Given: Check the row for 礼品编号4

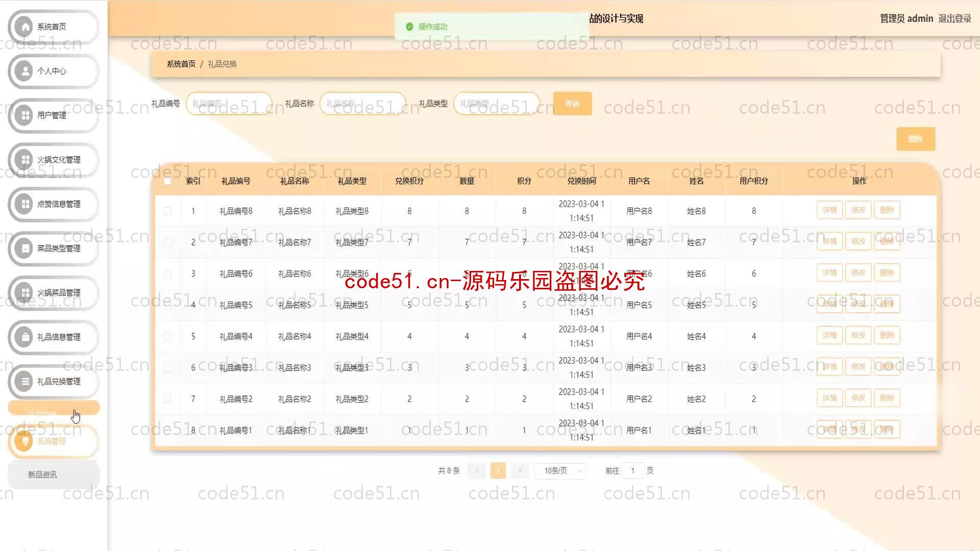Looking at the screenshot, I should click(167, 337).
